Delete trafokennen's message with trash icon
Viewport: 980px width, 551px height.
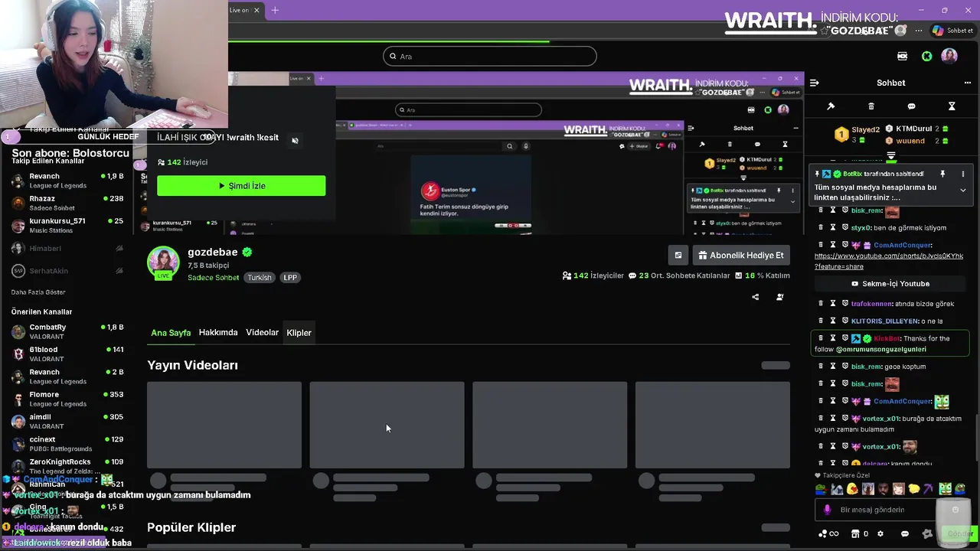[821, 304]
